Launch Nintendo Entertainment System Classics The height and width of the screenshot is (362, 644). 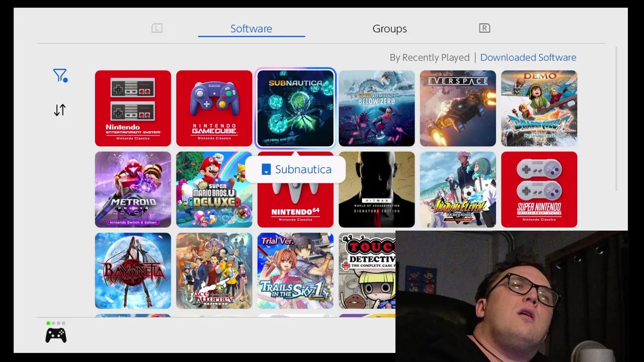[x=133, y=109]
